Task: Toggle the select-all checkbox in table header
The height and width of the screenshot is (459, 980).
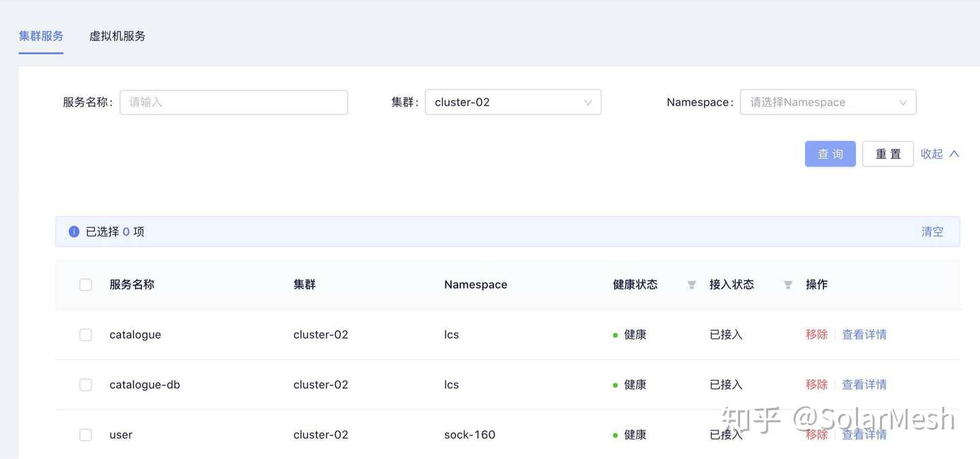Action: [x=86, y=285]
